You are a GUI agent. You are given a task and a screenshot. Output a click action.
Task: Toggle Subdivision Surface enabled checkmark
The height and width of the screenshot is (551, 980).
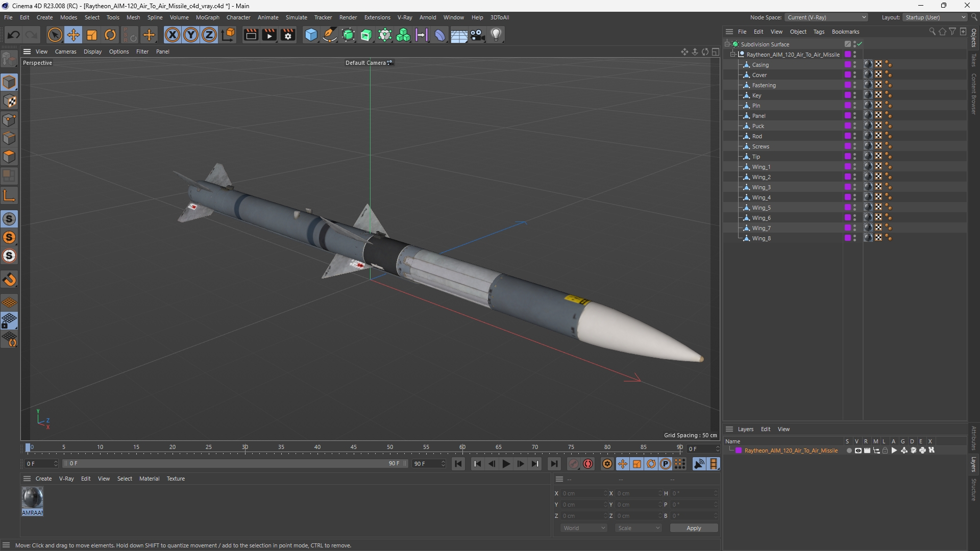click(860, 44)
